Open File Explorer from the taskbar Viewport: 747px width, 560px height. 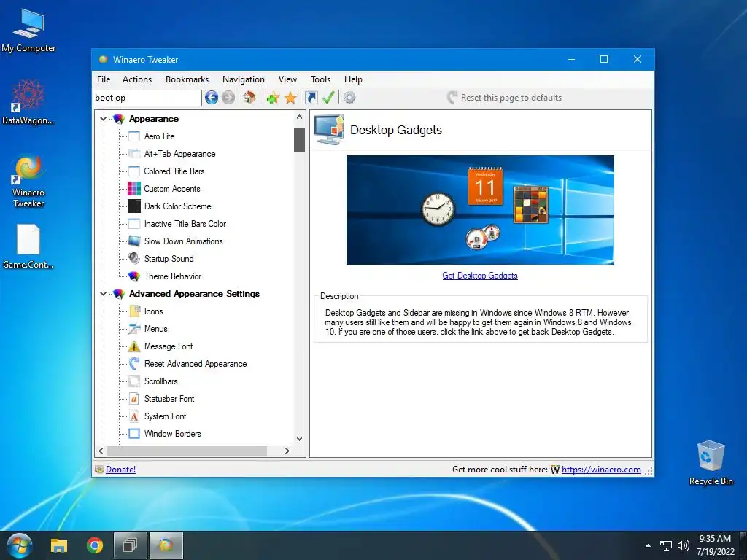59,545
